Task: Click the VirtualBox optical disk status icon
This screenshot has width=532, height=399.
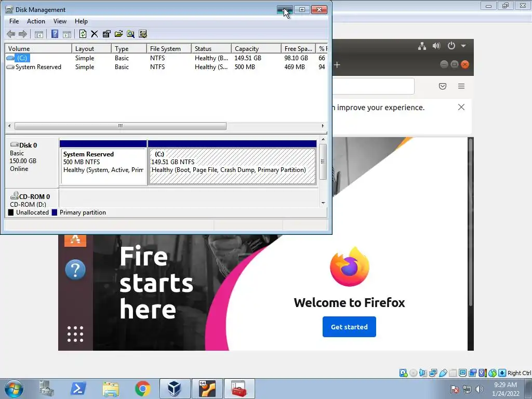Action: click(413, 373)
